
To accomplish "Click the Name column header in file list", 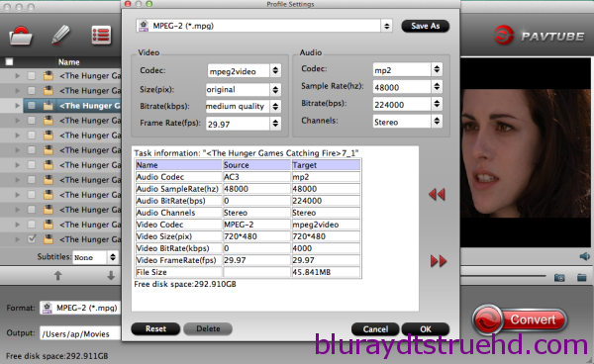I will click(68, 62).
